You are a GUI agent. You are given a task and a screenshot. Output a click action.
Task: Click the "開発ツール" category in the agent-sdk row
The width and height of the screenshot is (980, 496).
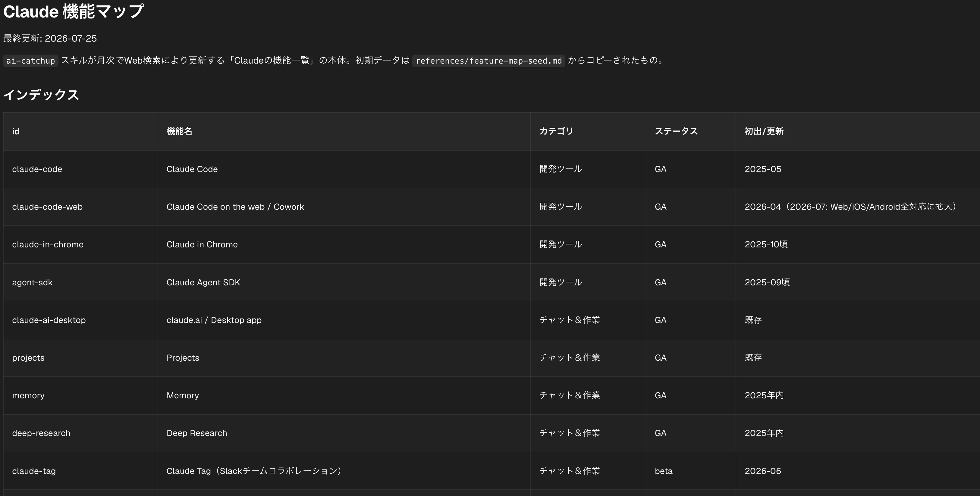pos(561,282)
